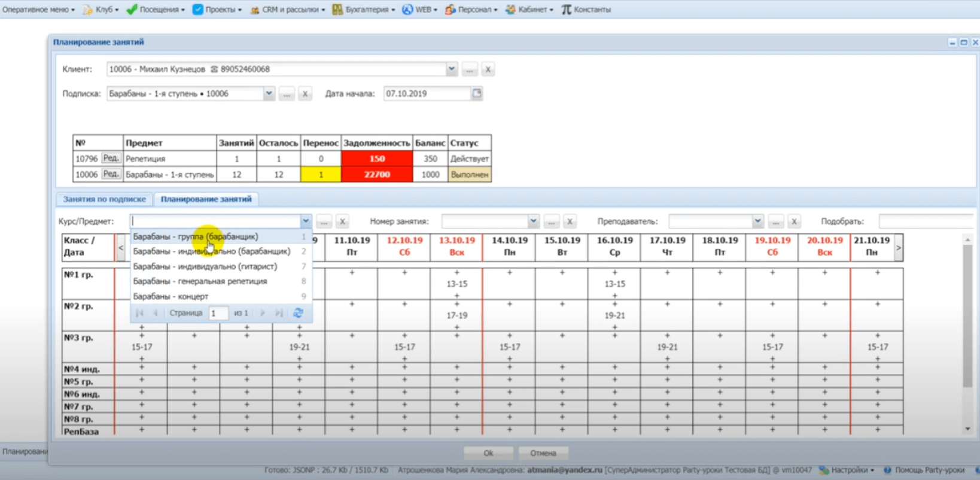The width and height of the screenshot is (980, 480).
Task: Expand the client dropdown list
Action: tap(452, 69)
